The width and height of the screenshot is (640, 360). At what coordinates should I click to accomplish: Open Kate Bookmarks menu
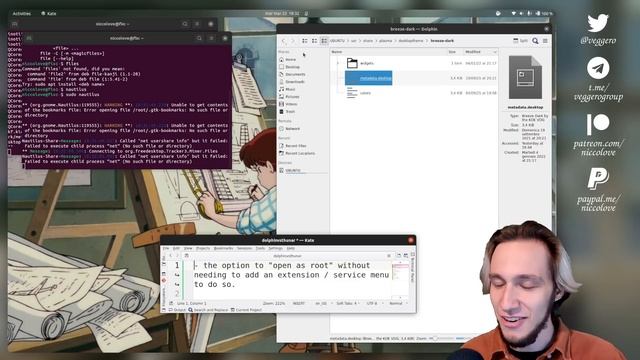pyautogui.click(x=223, y=248)
